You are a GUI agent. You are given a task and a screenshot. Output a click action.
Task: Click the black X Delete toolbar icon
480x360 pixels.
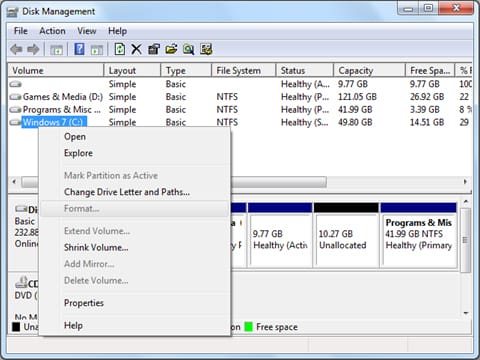tap(136, 49)
